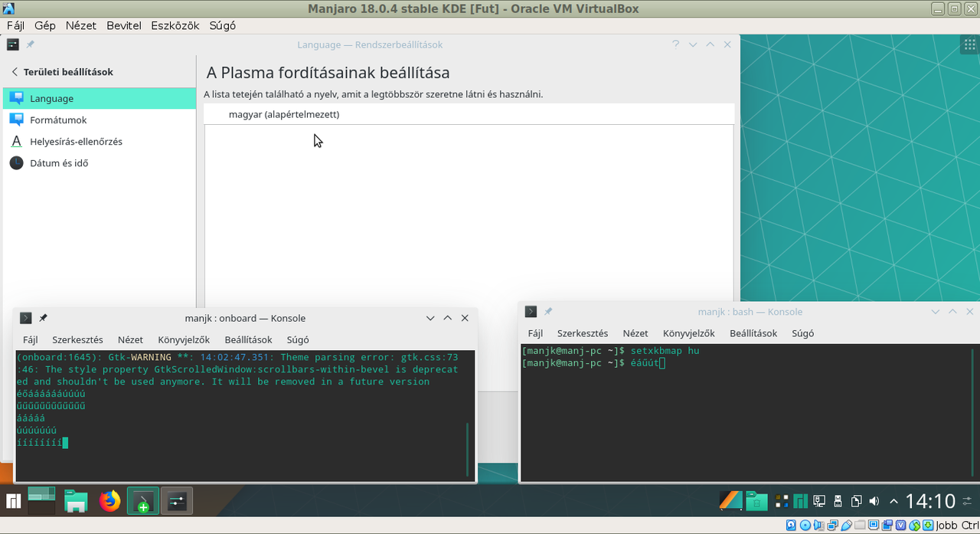Activate the System Settings taskbar entry
This screenshot has height=534, width=980.
click(177, 501)
